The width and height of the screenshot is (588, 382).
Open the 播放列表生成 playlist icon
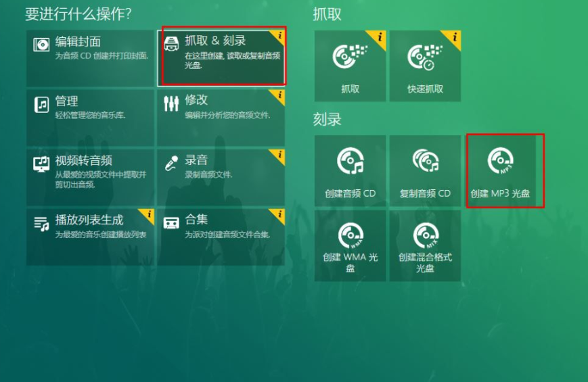(42, 224)
